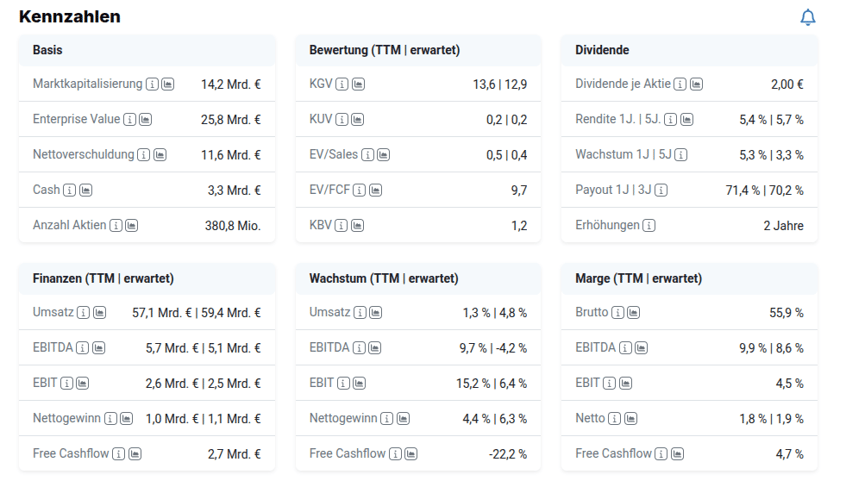Open the chart icon for Nettogewinn in Finanzen

pos(126,419)
